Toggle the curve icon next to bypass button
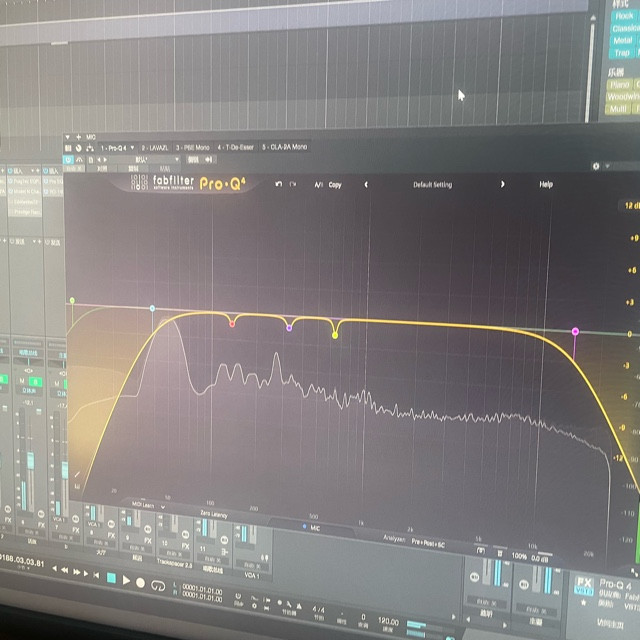 pos(79,160)
